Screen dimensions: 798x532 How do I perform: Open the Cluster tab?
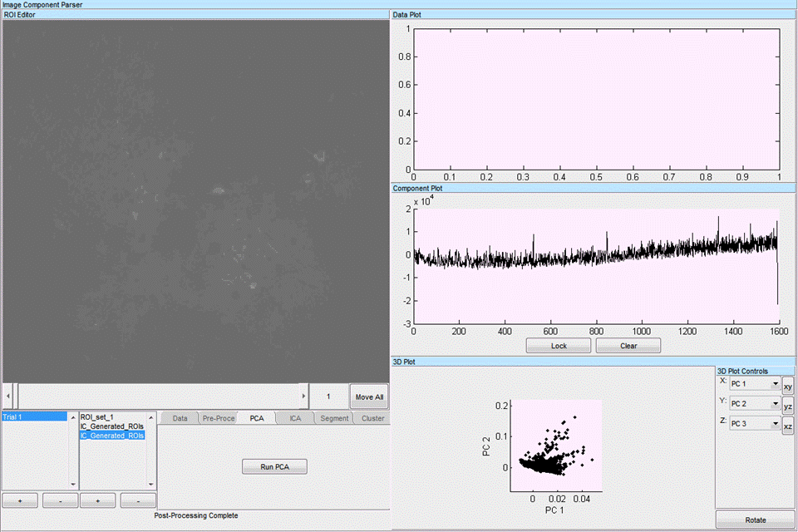pos(372,418)
